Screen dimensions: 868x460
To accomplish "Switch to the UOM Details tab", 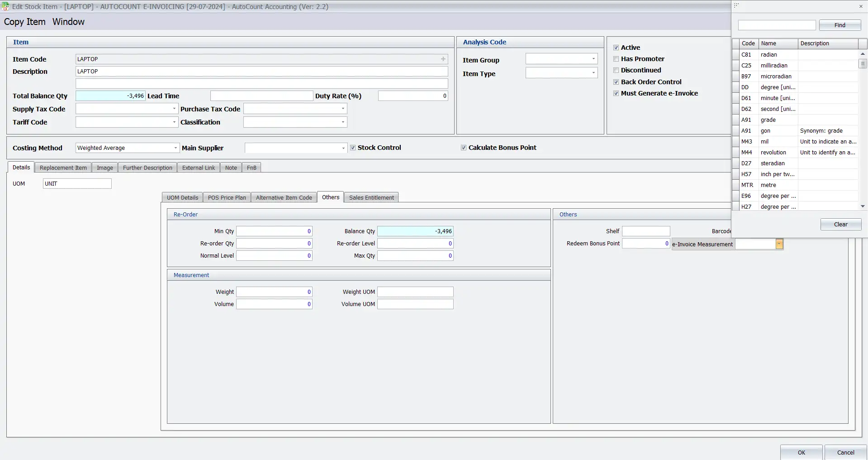I will [x=182, y=197].
